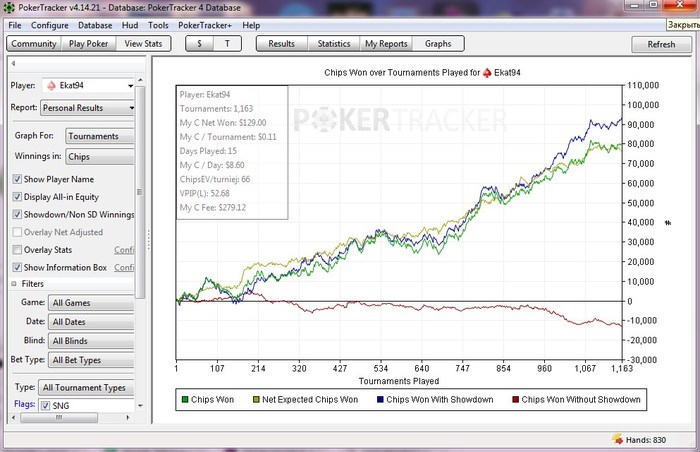This screenshot has width=700, height=452.
Task: Click the spade icon beside player Ekat94
Action: click(52, 85)
